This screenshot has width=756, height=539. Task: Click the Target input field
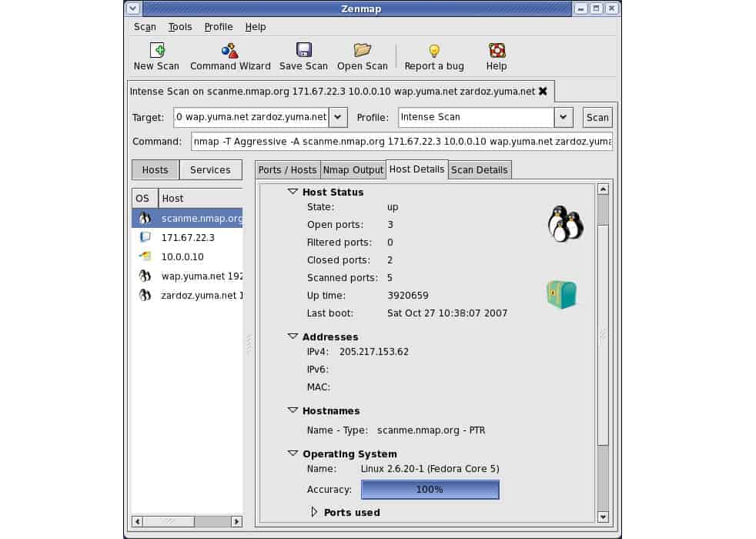click(x=251, y=117)
